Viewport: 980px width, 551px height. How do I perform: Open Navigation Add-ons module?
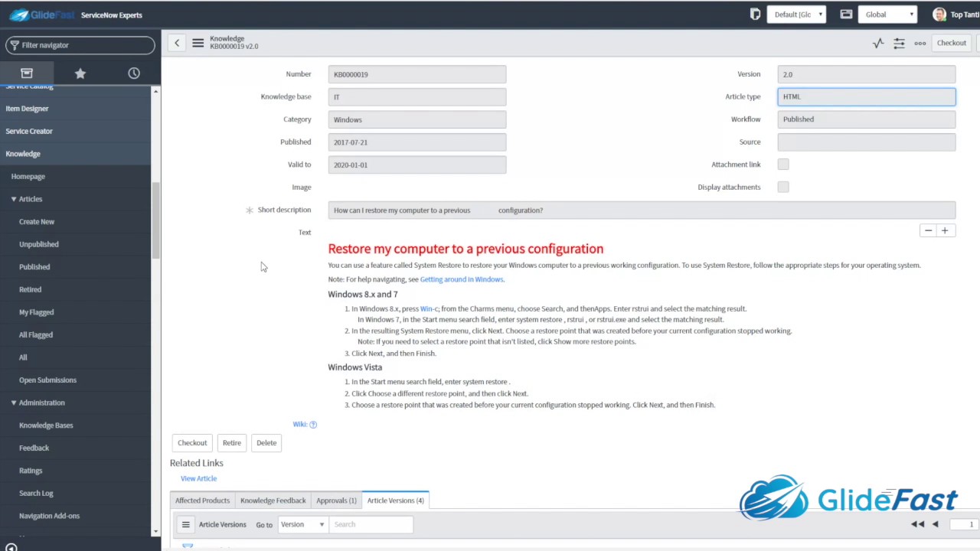tap(49, 516)
